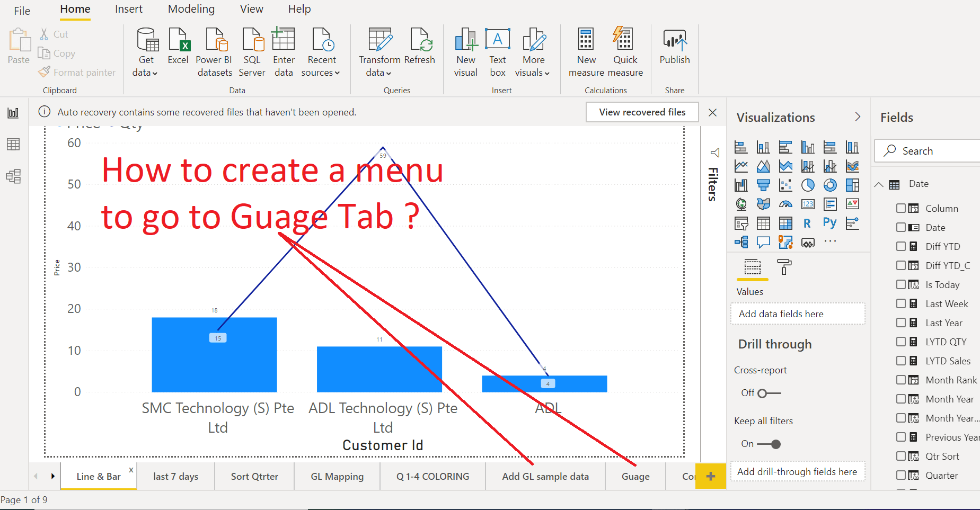This screenshot has height=510, width=980.
Task: Select the Python visual icon
Action: point(830,222)
